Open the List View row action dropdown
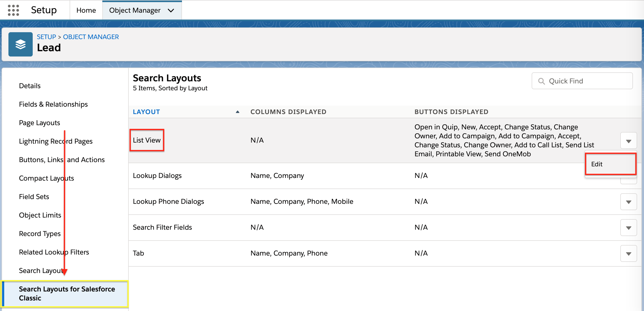This screenshot has width=644, height=311. [628, 141]
